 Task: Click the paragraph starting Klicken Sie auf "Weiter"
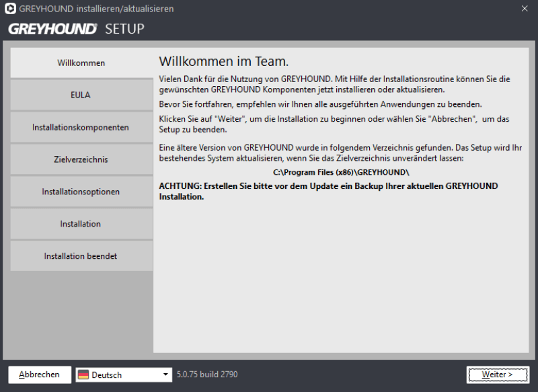click(334, 124)
